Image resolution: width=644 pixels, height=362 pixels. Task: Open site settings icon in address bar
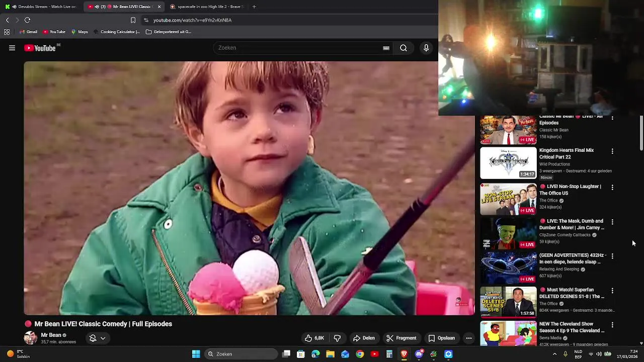pyautogui.click(x=146, y=20)
